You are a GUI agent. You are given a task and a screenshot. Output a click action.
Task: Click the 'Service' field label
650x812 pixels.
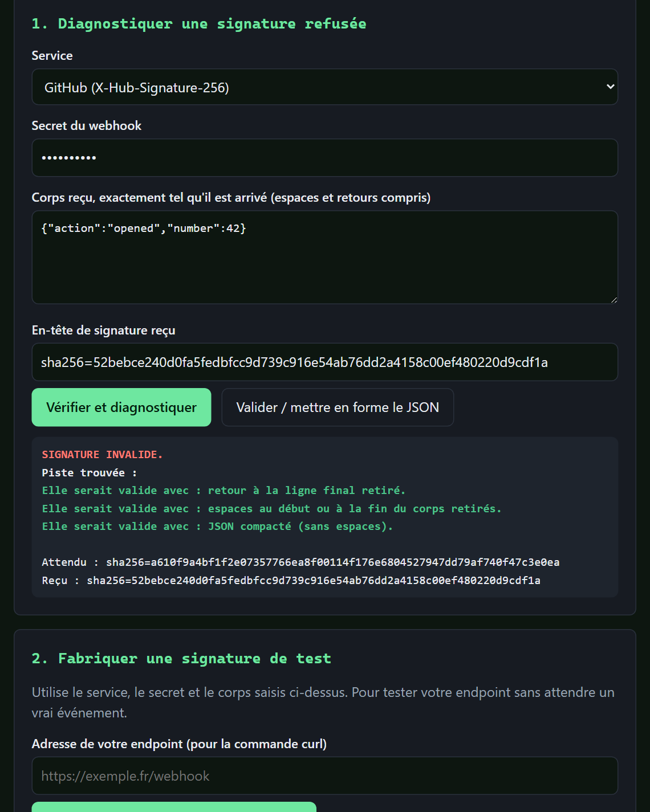coord(52,55)
